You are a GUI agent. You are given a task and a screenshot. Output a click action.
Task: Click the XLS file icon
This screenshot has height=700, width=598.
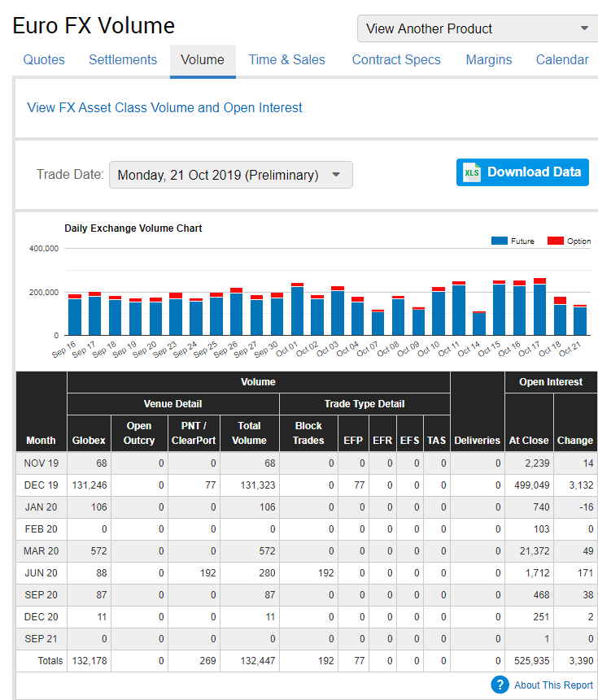pos(472,172)
